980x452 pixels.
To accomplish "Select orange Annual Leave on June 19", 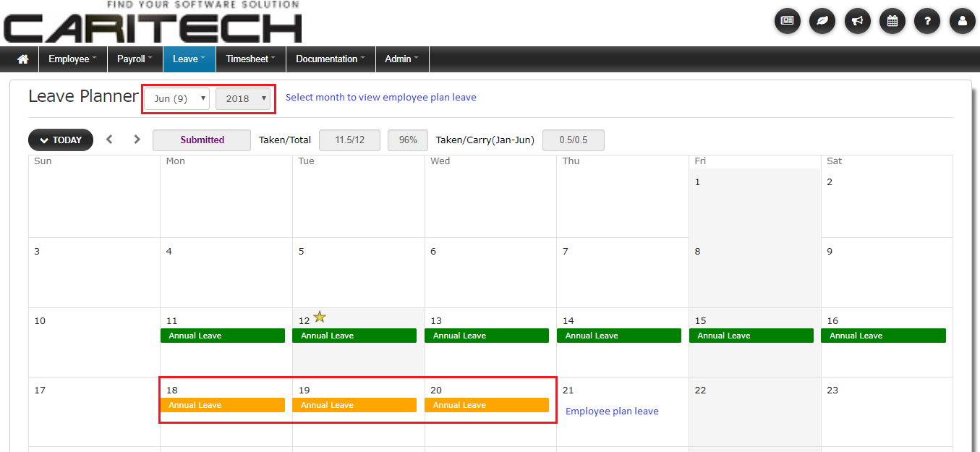I will tap(354, 405).
